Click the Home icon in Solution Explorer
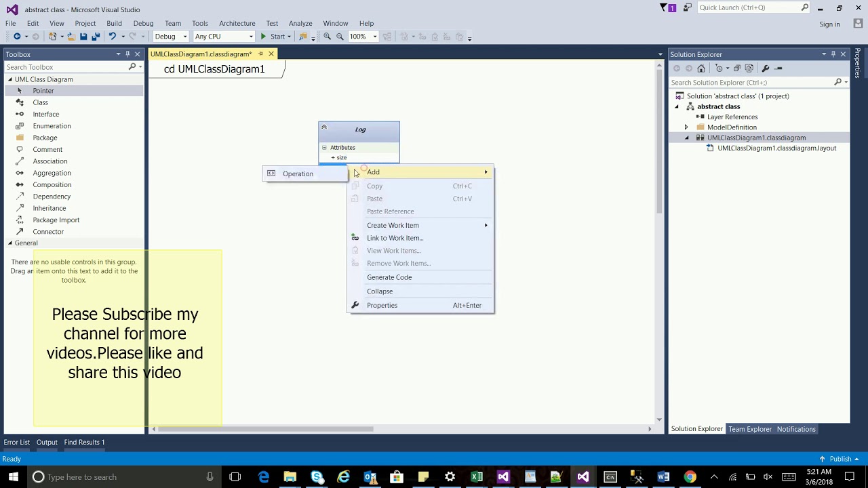 point(701,68)
